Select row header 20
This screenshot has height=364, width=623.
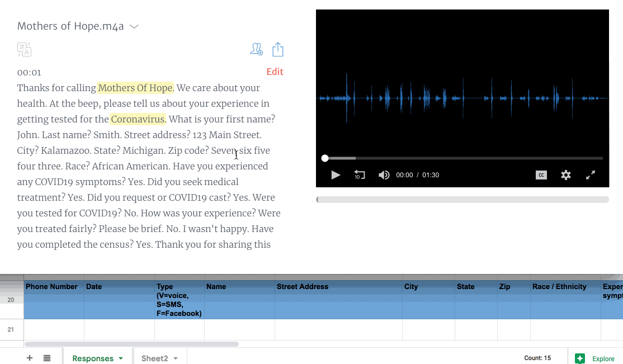coord(11,300)
